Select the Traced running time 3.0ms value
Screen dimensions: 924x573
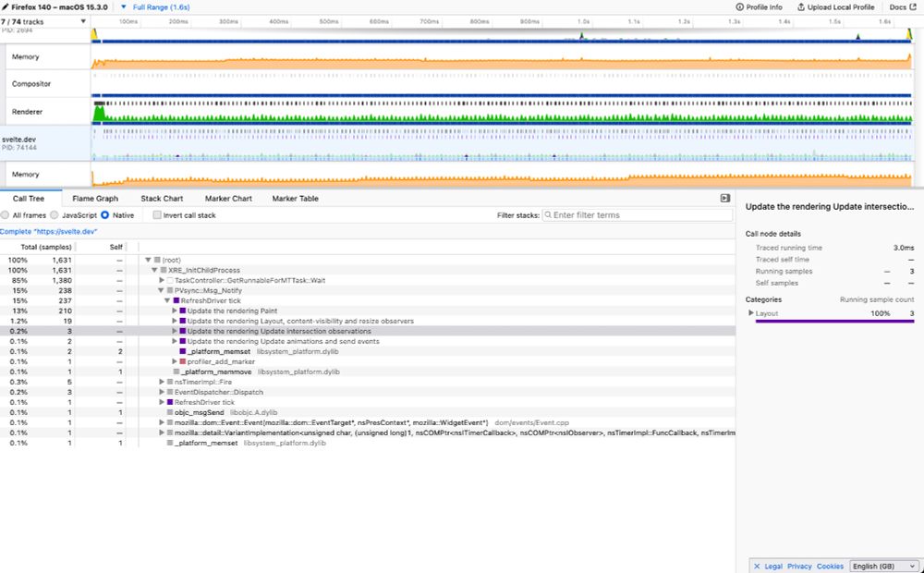(x=904, y=248)
